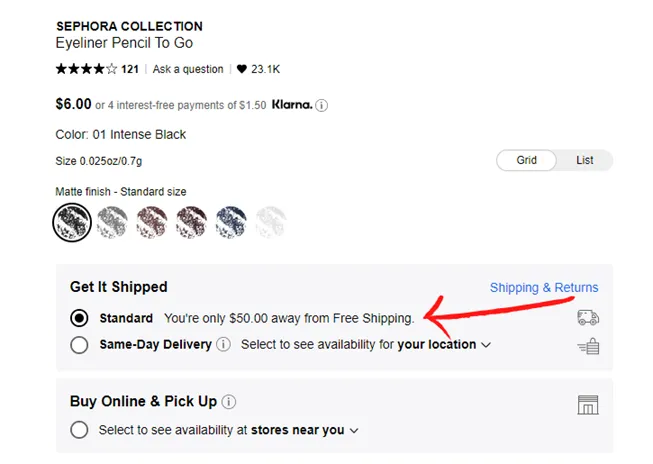Click the standard shipping truck icon
Viewport: 653px width, 464px height.
pos(588,318)
